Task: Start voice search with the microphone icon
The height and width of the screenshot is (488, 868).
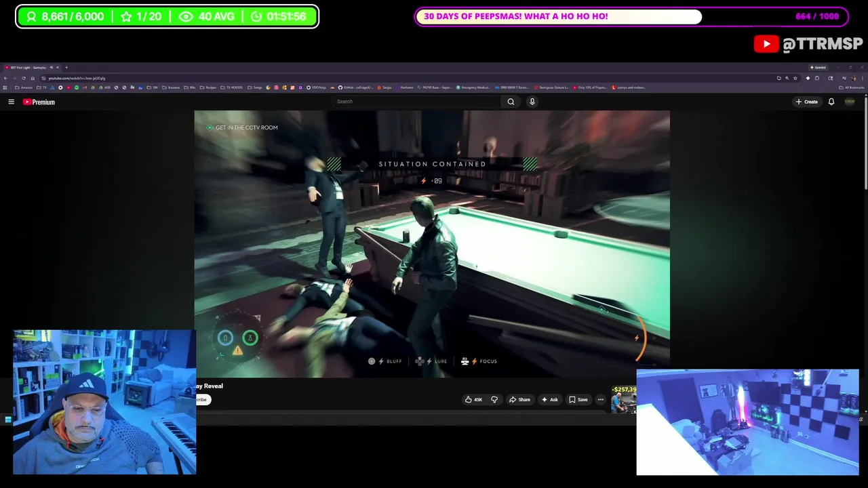Action: tap(532, 102)
